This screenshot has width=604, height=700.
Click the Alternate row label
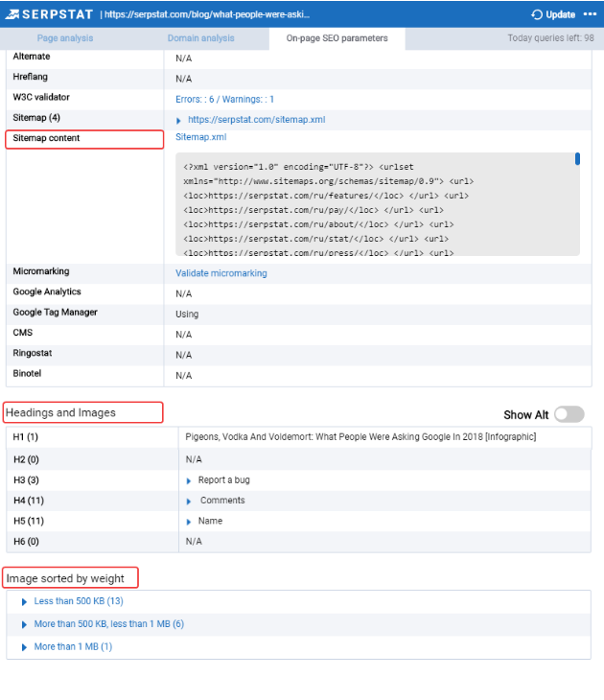pyautogui.click(x=32, y=57)
